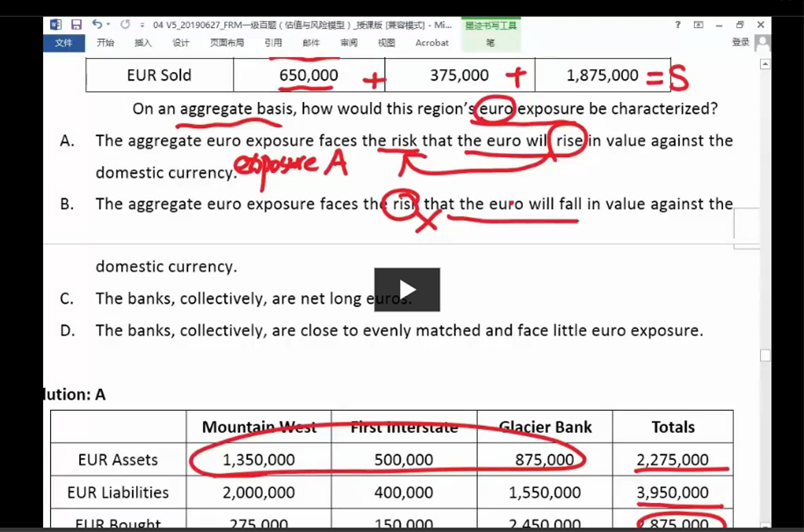Screen dimensions: 804x532
Task: Open the undo history dropdown arrow
Action: coord(108,24)
